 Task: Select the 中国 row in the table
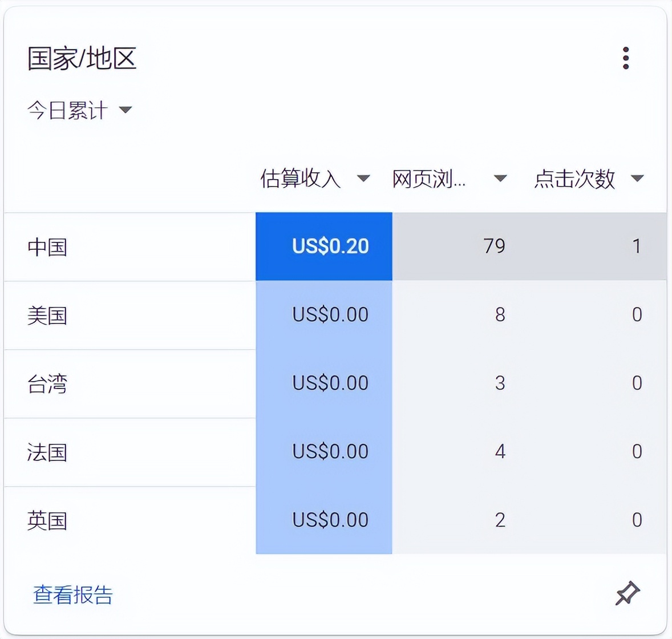coord(48,246)
